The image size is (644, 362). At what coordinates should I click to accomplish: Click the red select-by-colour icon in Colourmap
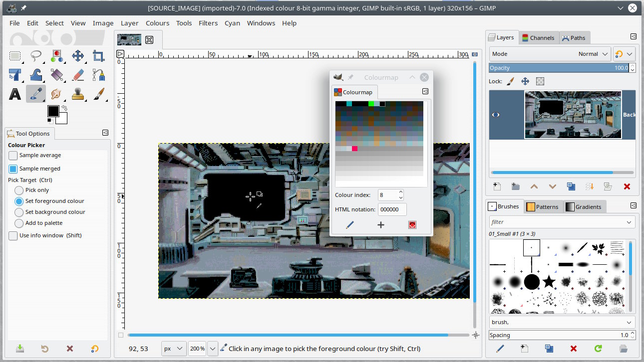point(412,225)
